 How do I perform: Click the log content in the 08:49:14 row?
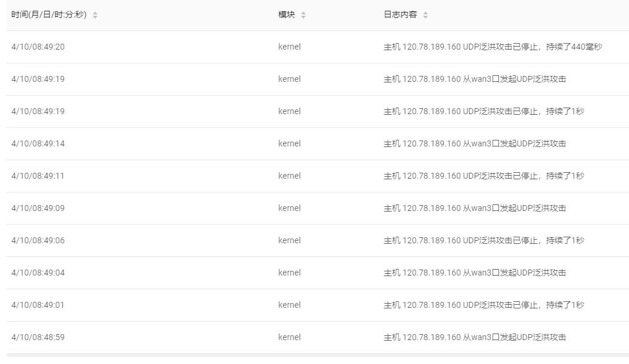pyautogui.click(x=475, y=144)
